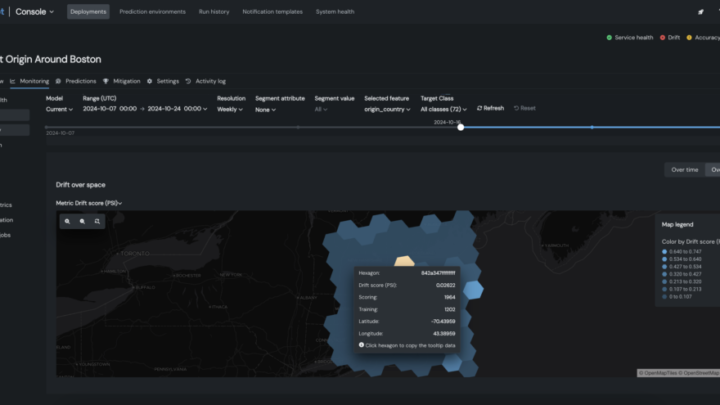Click the Activity log history icon
Screen dimensions: 720x405
pos(188,81)
